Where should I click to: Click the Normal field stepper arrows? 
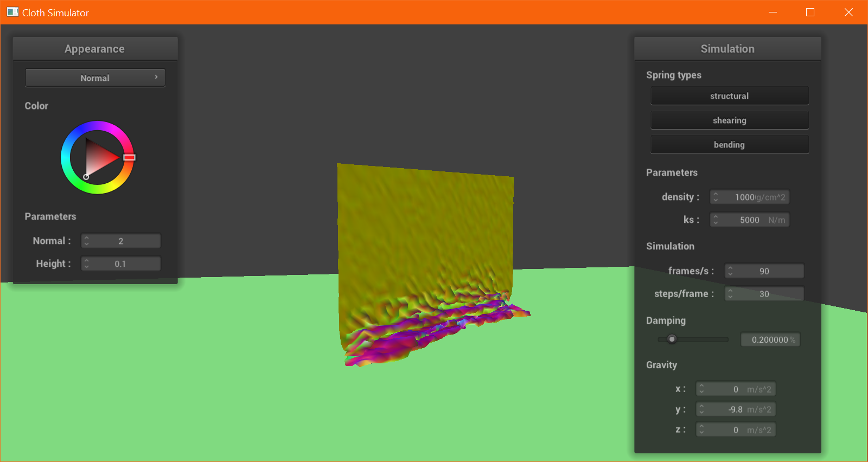click(87, 241)
